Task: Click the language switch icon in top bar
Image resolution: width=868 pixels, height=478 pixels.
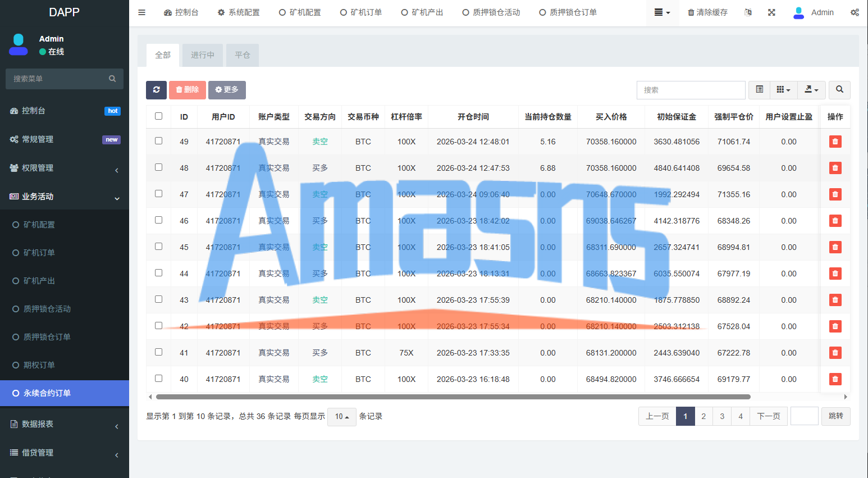Action: [x=748, y=12]
